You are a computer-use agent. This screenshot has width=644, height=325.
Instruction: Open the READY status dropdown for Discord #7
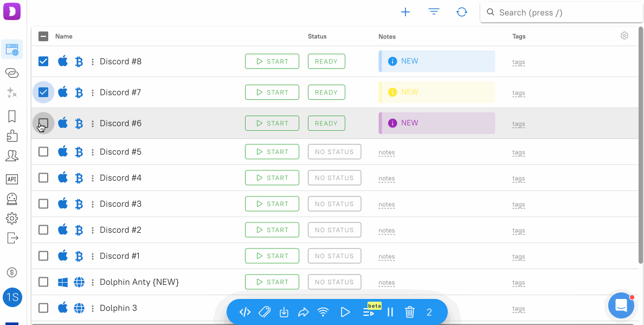326,92
